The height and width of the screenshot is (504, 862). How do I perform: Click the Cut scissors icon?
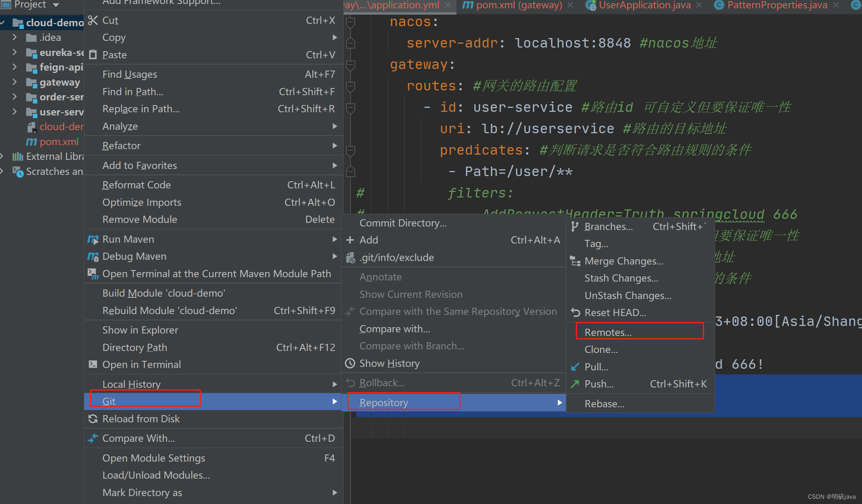(x=93, y=20)
